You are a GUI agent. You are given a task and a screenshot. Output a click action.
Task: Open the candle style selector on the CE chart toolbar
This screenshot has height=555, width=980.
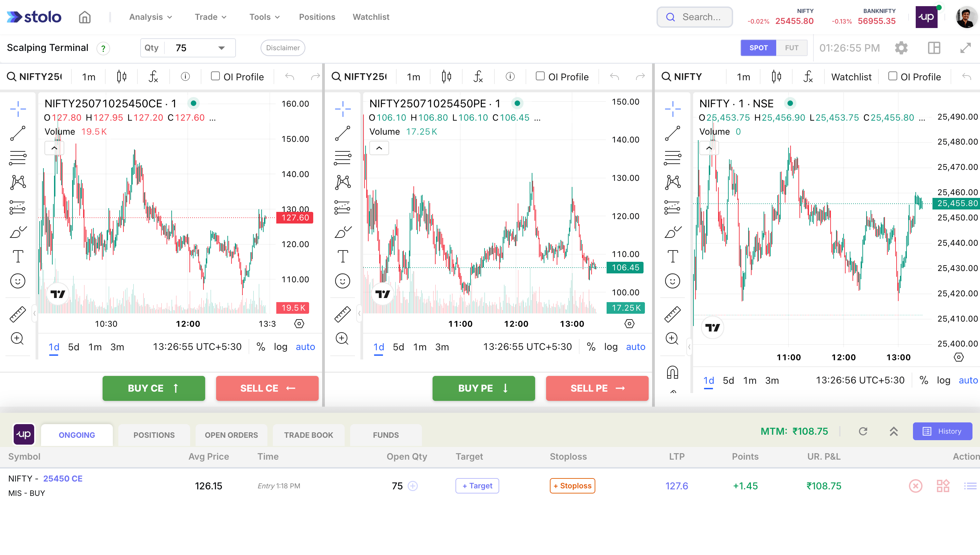point(122,76)
